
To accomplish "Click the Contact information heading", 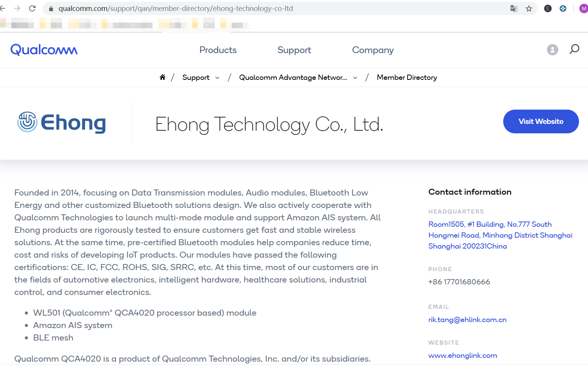I will 470,192.
